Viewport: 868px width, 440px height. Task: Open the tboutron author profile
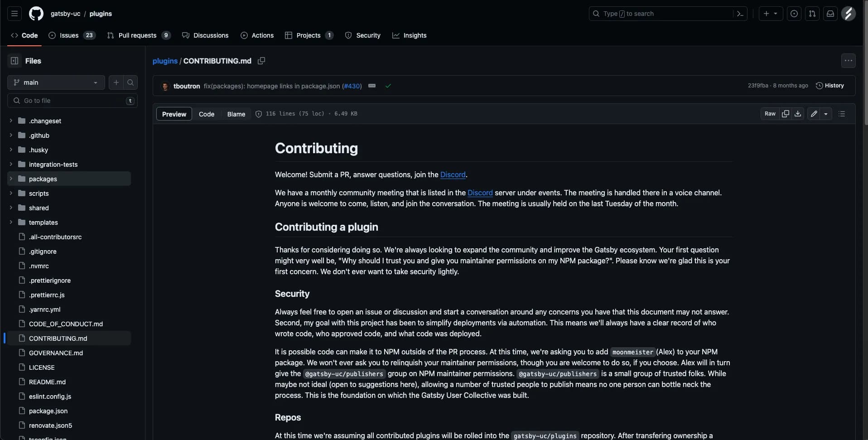[x=187, y=86]
